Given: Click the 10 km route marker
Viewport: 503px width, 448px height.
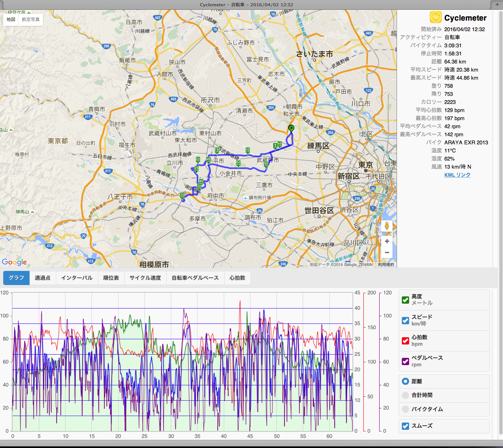Looking at the screenshot, I should (248, 150).
